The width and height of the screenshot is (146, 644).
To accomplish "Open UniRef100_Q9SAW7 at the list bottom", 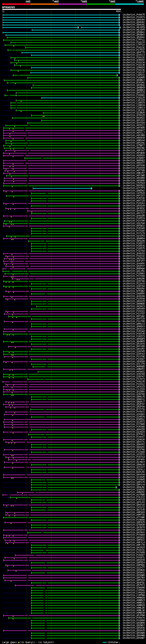I will point(134,638).
